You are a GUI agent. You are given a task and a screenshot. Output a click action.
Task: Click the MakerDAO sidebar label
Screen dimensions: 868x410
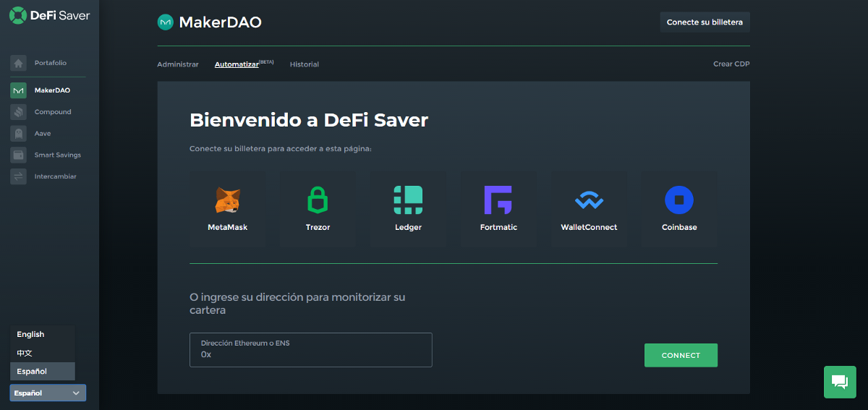tap(52, 90)
